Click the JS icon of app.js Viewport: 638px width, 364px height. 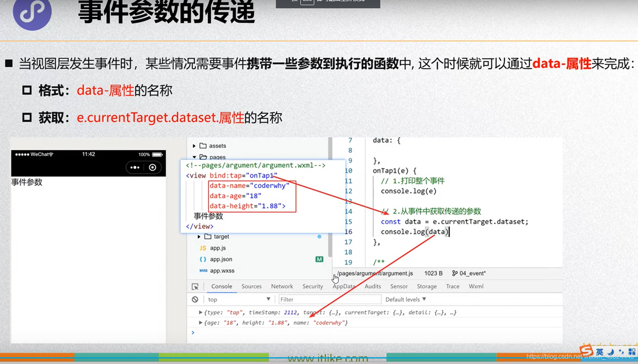pos(203,248)
